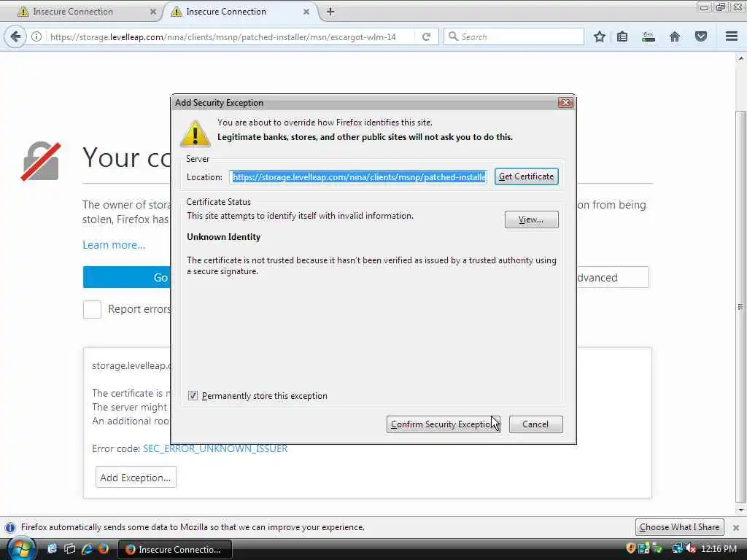Screen dimensions: 747x560
Task: Select the Insecure Connection taskbar button
Action: (175, 549)
